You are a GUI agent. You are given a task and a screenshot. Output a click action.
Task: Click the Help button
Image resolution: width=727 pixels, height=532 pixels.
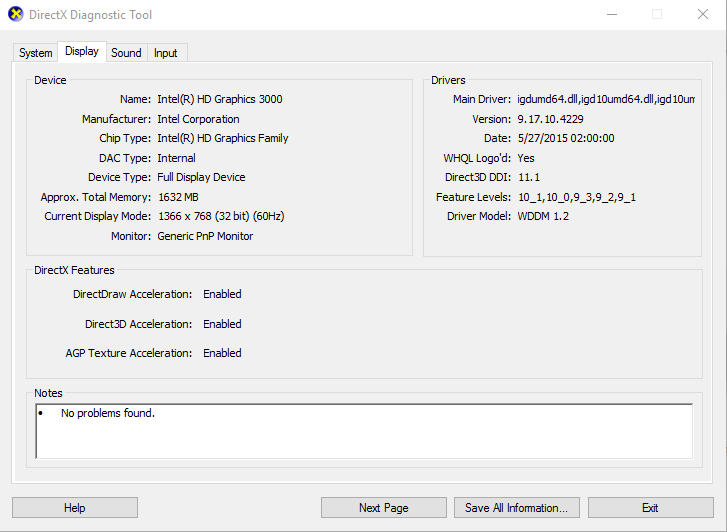pos(75,508)
